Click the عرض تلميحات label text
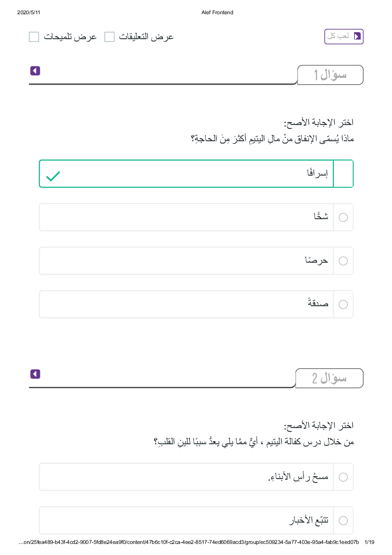 70,37
